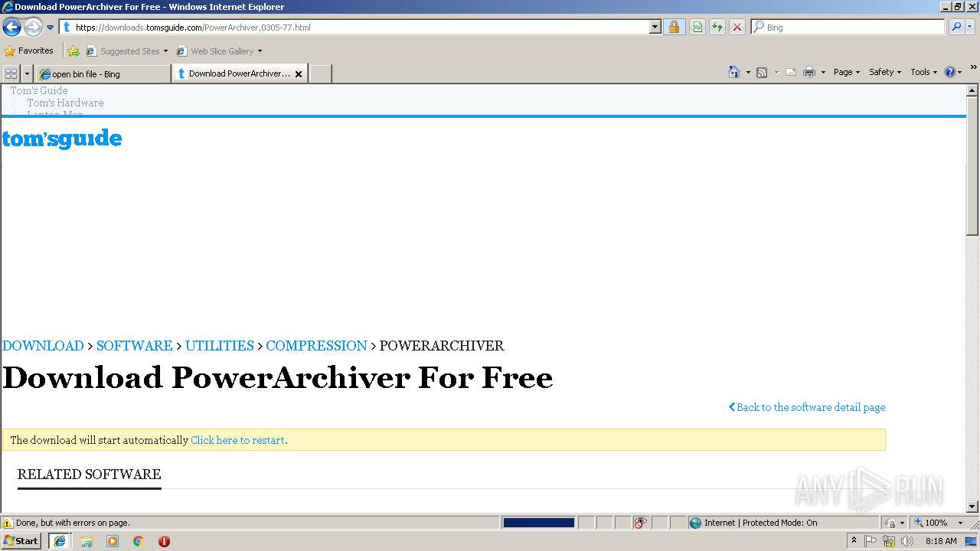Click the Stop loading icon

click(737, 27)
